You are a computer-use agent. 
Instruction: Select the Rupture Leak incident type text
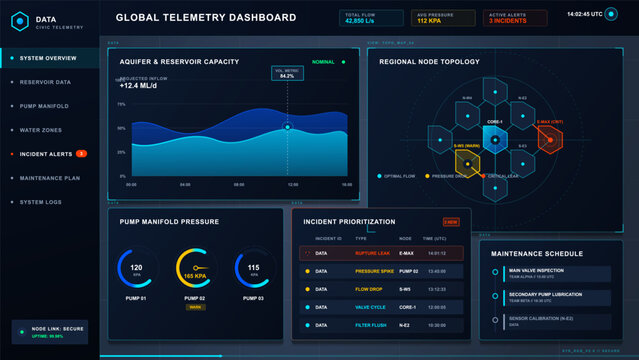coord(372,253)
